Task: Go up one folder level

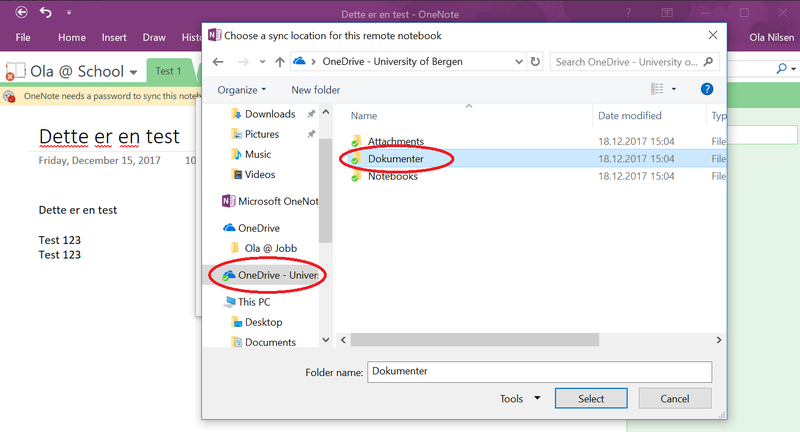Action: [x=278, y=62]
